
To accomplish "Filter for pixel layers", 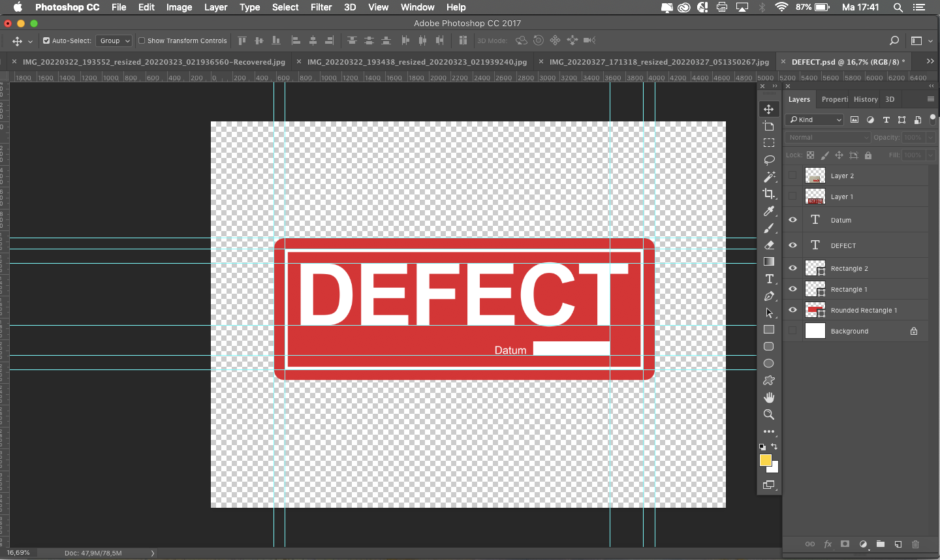I will point(854,120).
